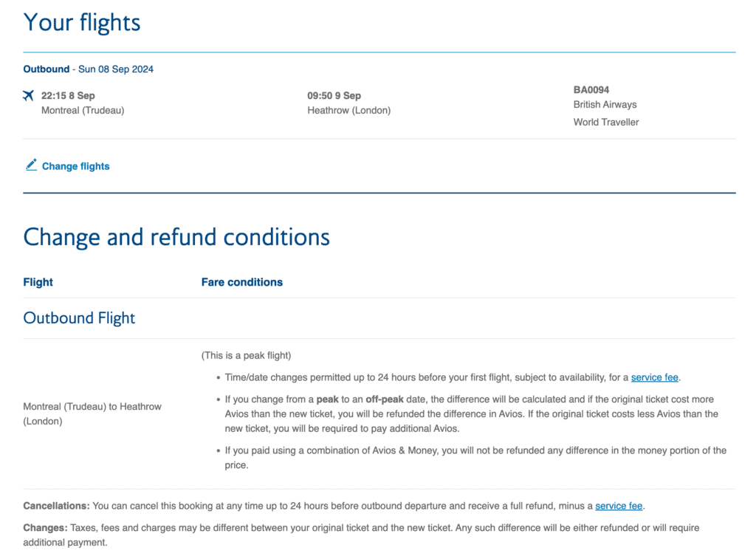Click the Outbound Flight section title
Screen dimensions: 756x556
pos(79,318)
